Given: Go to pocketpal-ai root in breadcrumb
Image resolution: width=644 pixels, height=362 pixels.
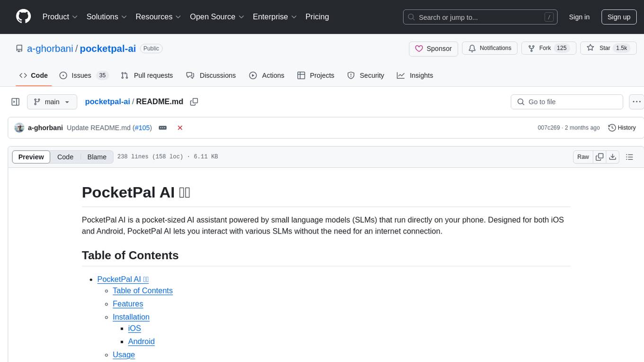Looking at the screenshot, I should coord(107,102).
